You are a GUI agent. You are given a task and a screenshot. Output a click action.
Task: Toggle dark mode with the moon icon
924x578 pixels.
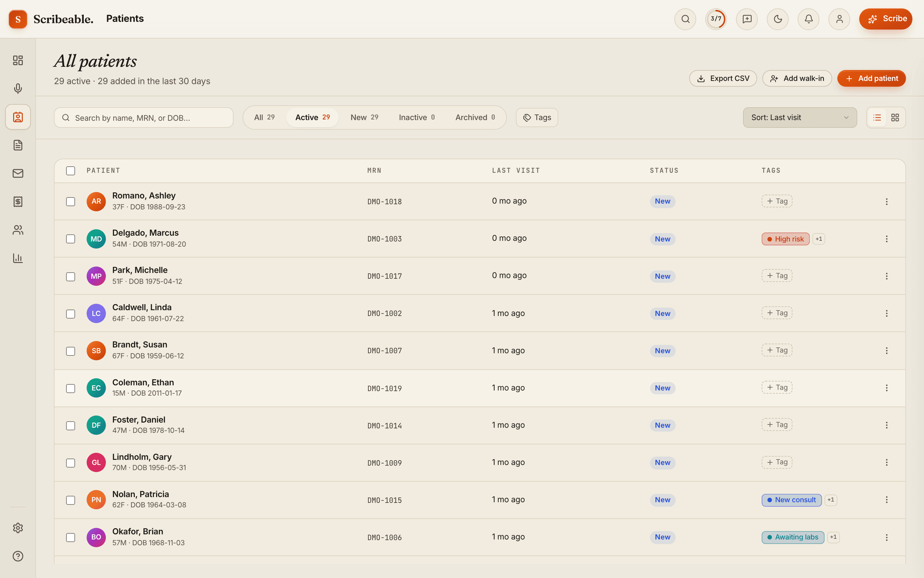click(x=778, y=19)
